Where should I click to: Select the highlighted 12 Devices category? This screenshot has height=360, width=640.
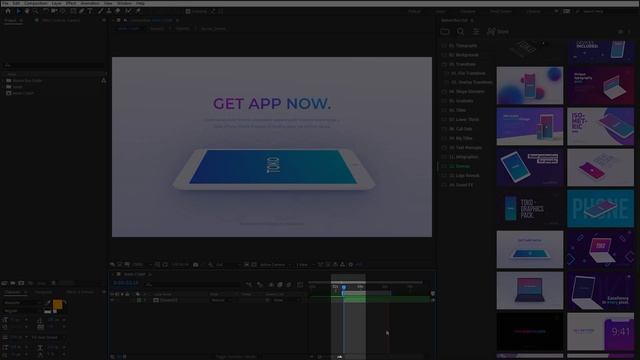coord(459,166)
